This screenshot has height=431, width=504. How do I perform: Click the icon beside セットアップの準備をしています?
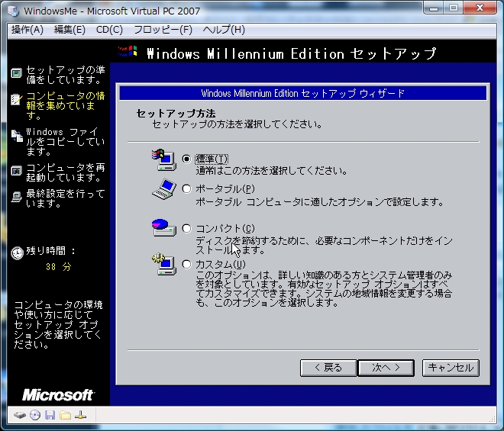click(16, 73)
